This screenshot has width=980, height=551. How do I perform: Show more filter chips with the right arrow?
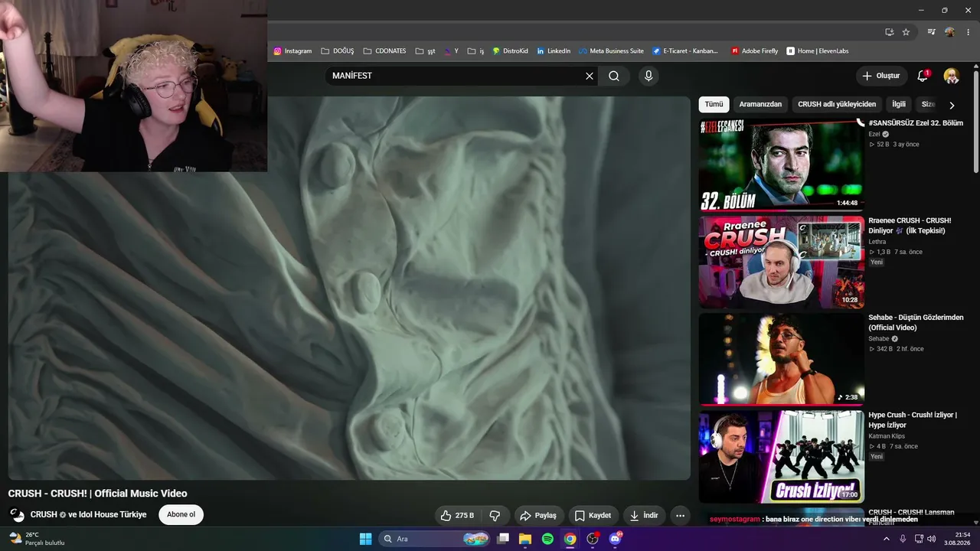(952, 105)
